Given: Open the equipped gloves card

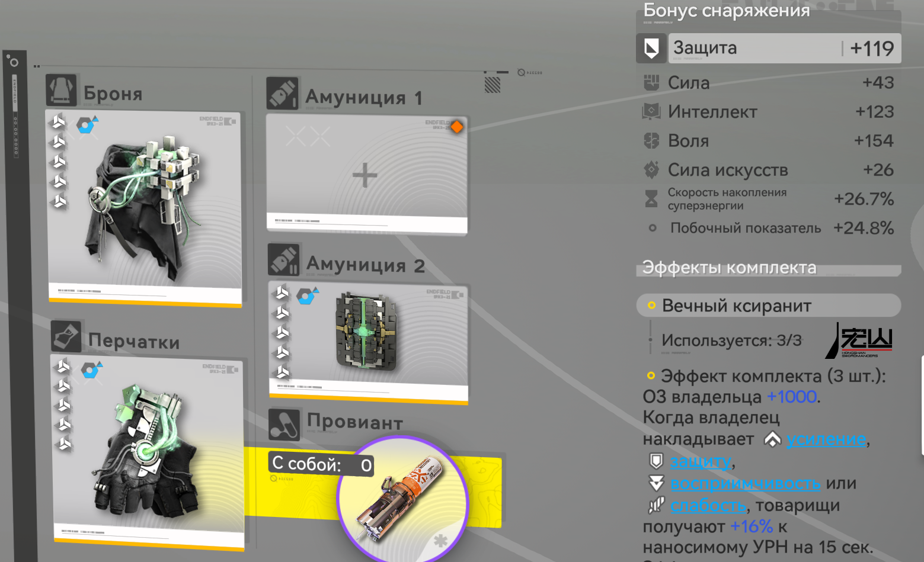Looking at the screenshot, I should 148,453.
